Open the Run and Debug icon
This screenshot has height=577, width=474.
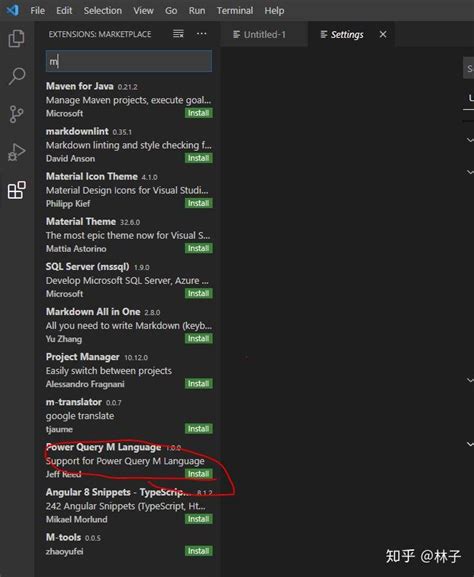pyautogui.click(x=17, y=152)
